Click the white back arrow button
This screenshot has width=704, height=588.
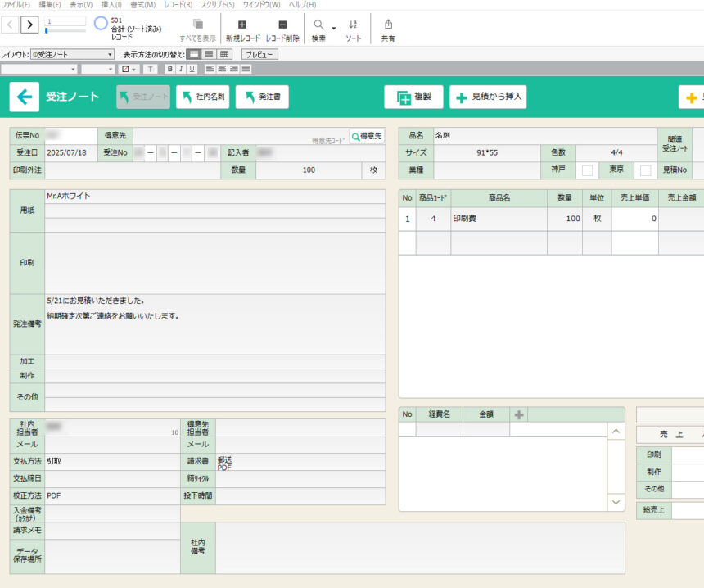(x=25, y=97)
